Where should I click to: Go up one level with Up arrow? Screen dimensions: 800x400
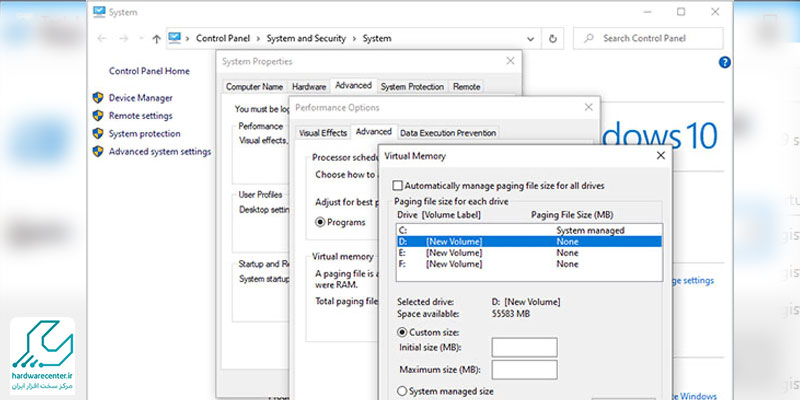pyautogui.click(x=157, y=39)
